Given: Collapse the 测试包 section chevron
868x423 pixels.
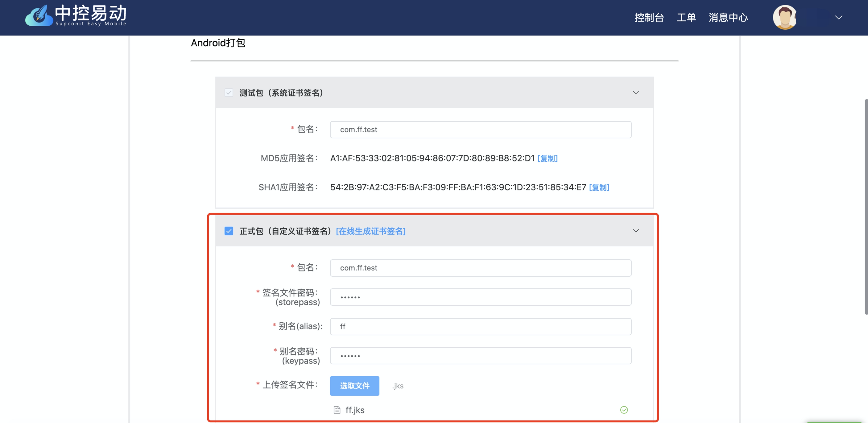Looking at the screenshot, I should [x=635, y=92].
